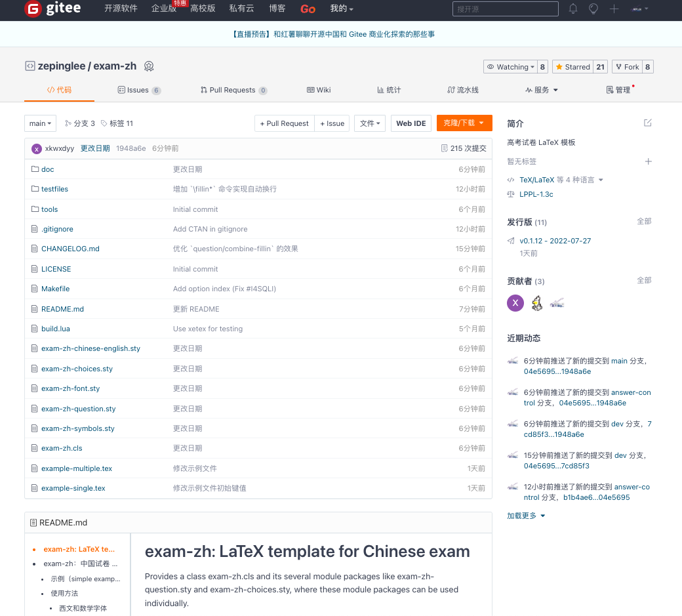Click the lightbulb icon in header

(593, 9)
